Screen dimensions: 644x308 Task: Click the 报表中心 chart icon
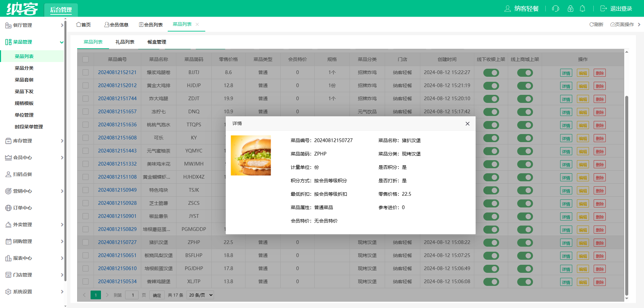pos(8,258)
